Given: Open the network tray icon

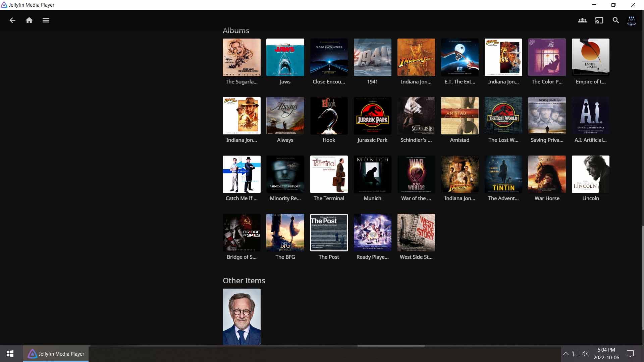Looking at the screenshot, I should [x=576, y=354].
